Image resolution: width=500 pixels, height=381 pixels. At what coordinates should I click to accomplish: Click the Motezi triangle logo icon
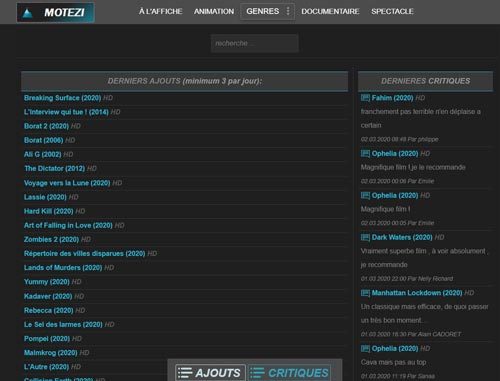27,13
